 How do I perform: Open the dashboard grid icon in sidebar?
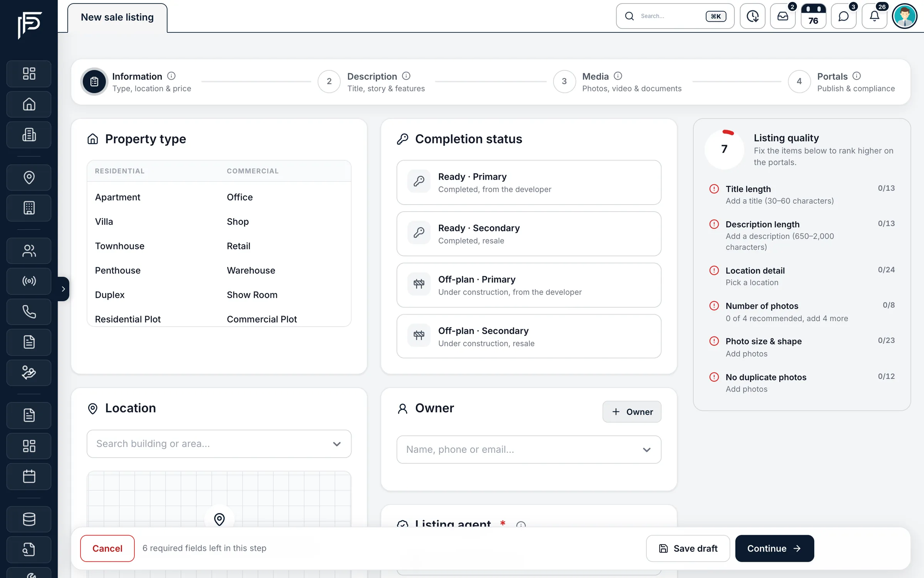[29, 74]
